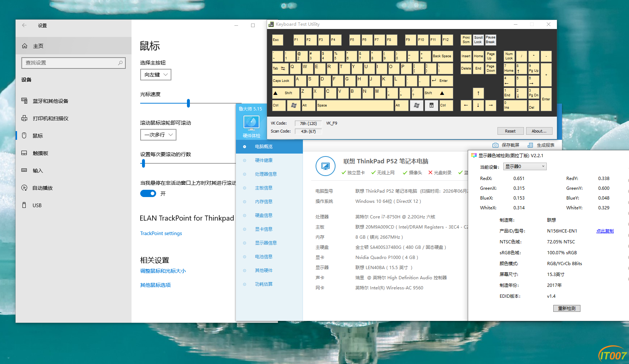
Task: Select 电脑概览 in Ludashi sidebar
Action: click(x=269, y=147)
